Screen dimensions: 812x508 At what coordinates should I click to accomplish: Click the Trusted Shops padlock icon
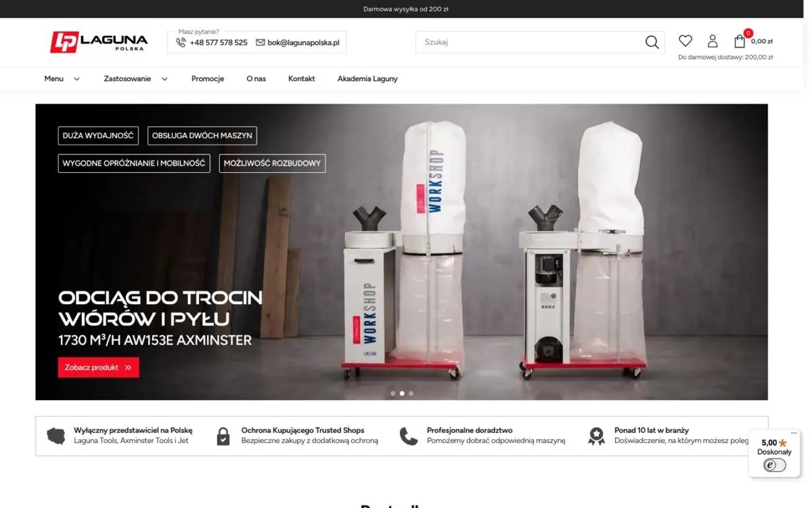pos(223,436)
